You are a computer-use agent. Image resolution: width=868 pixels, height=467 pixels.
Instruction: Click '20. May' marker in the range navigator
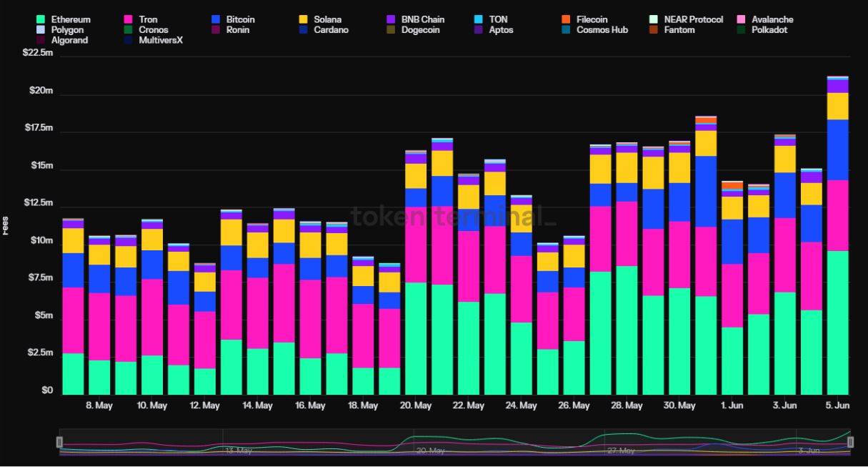click(x=431, y=451)
